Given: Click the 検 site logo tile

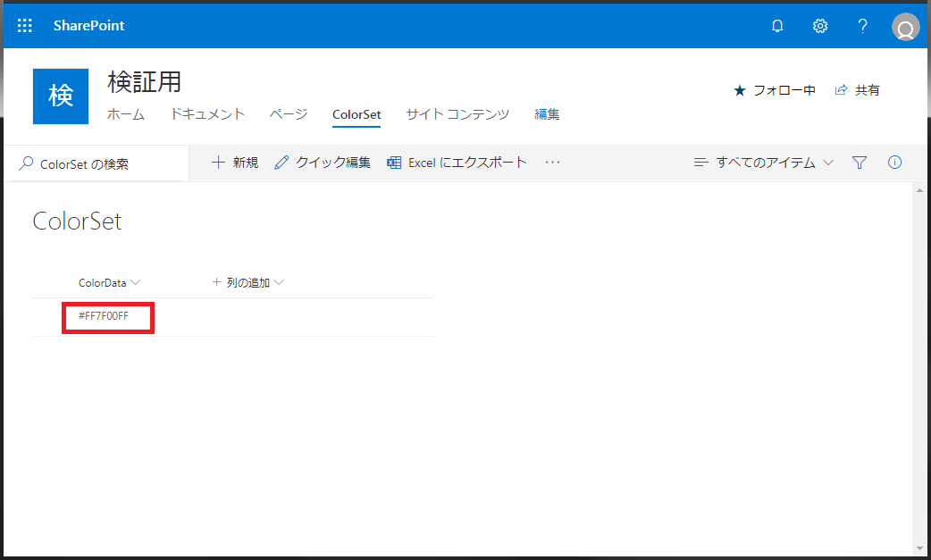Looking at the screenshot, I should (61, 96).
